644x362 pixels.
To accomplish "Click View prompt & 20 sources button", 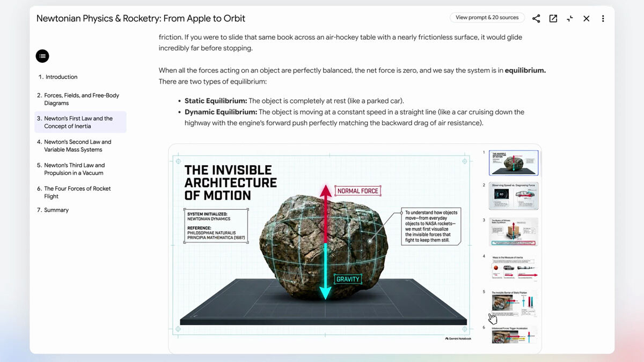I will point(487,18).
